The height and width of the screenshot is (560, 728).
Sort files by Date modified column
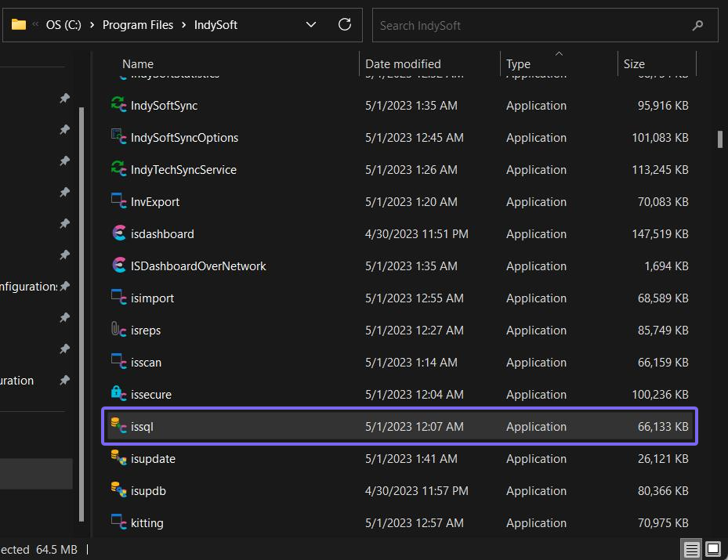(x=403, y=64)
